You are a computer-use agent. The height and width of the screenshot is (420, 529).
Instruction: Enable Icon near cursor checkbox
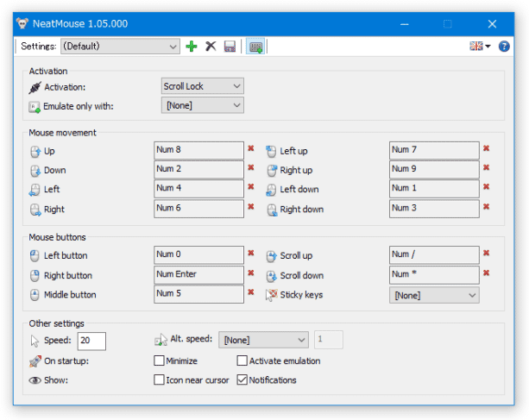pos(159,379)
